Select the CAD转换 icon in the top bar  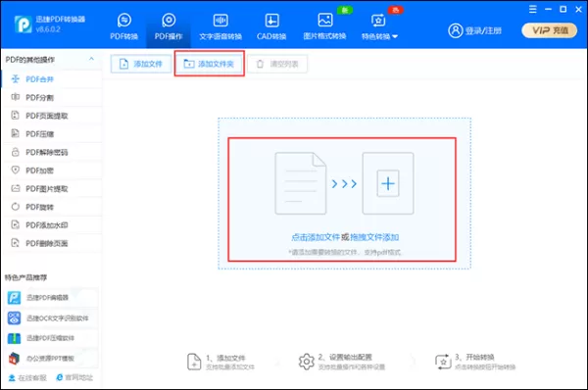271,21
